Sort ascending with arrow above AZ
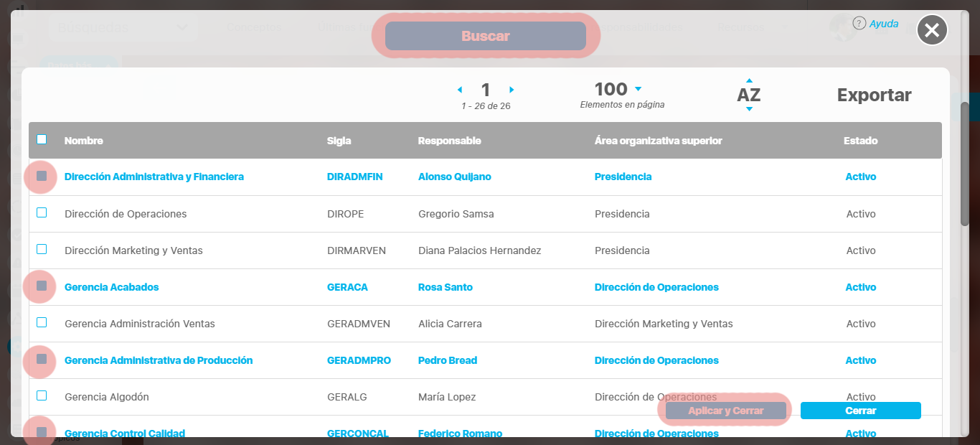The width and height of the screenshot is (980, 445). [749, 80]
